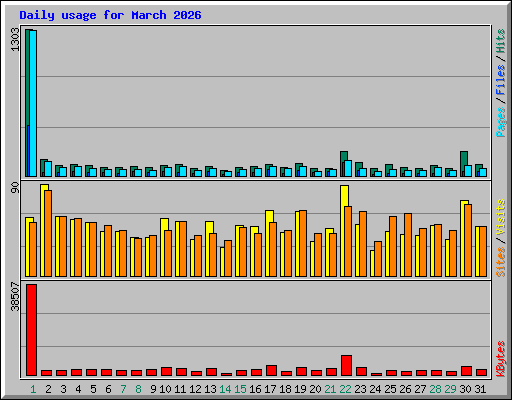Select green weekend day 8 label
Viewport: 512px width, 400px height.
pos(138,389)
